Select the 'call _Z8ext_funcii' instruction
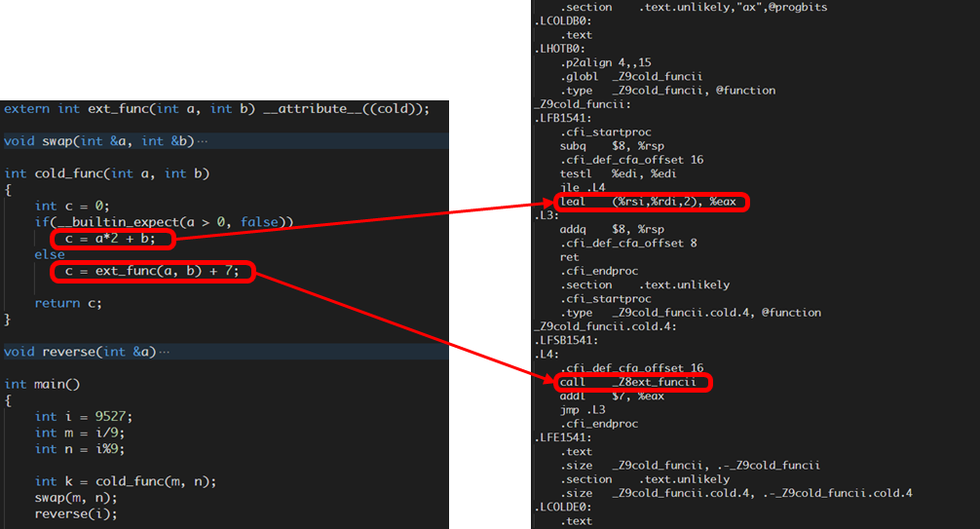 (627, 382)
